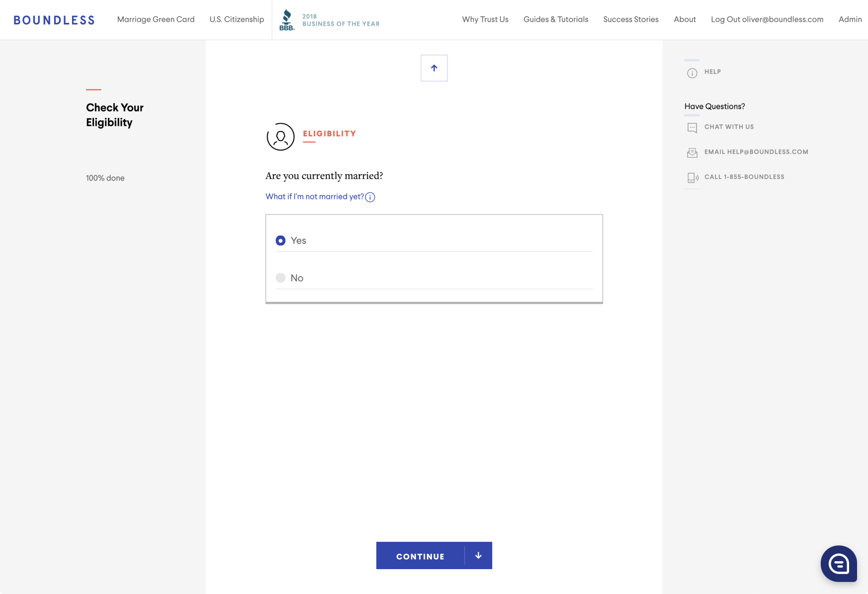The image size is (868, 594).
Task: Open the floating chat widget
Action: coord(839,564)
